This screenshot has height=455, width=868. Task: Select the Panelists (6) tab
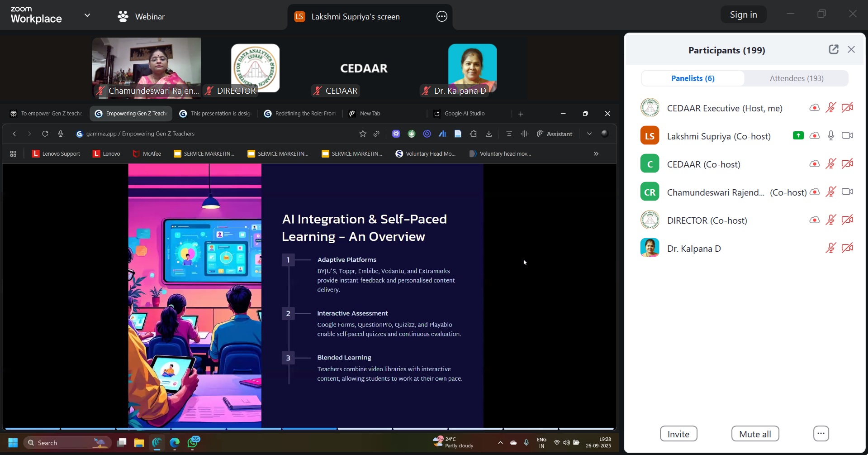click(x=693, y=78)
